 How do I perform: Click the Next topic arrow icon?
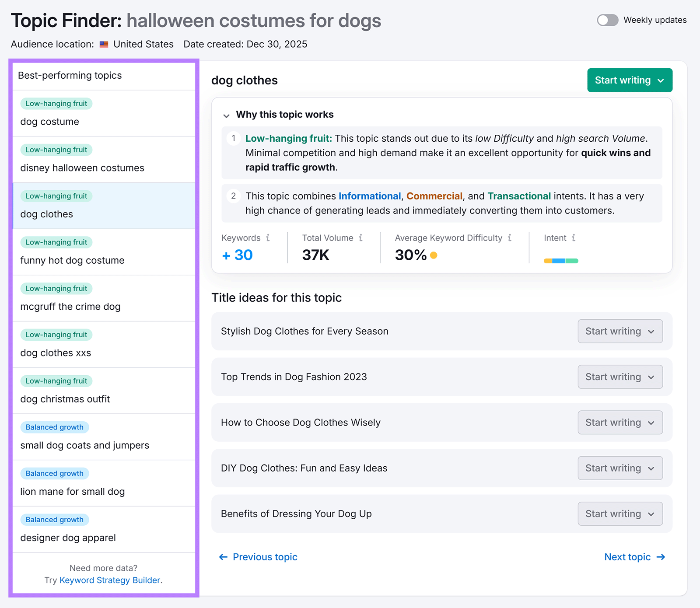(661, 557)
